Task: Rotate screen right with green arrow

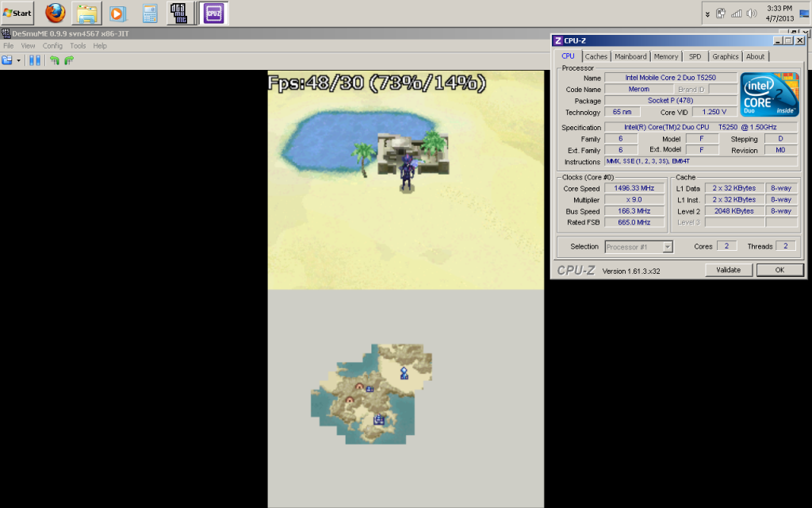Action: tap(69, 60)
